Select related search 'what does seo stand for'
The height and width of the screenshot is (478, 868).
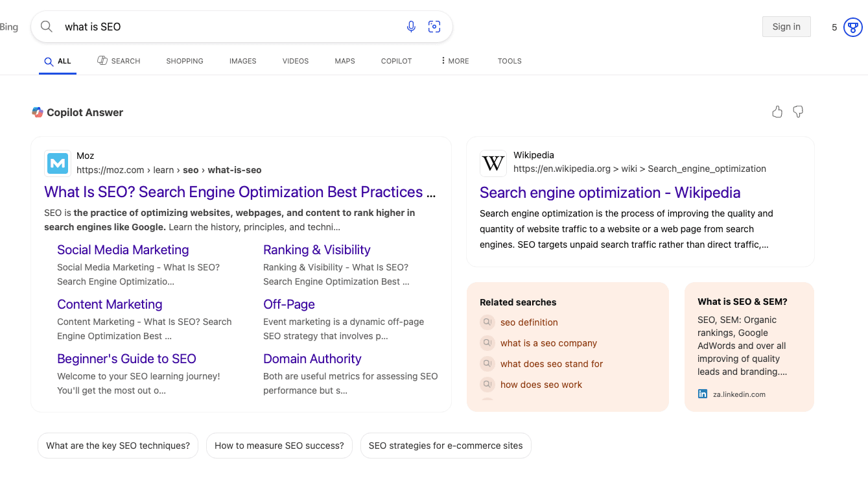[x=551, y=364]
